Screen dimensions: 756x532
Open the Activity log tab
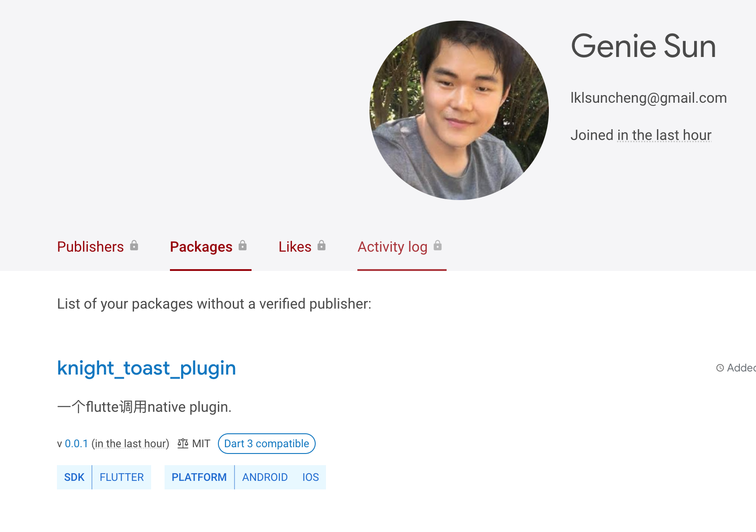pos(392,247)
